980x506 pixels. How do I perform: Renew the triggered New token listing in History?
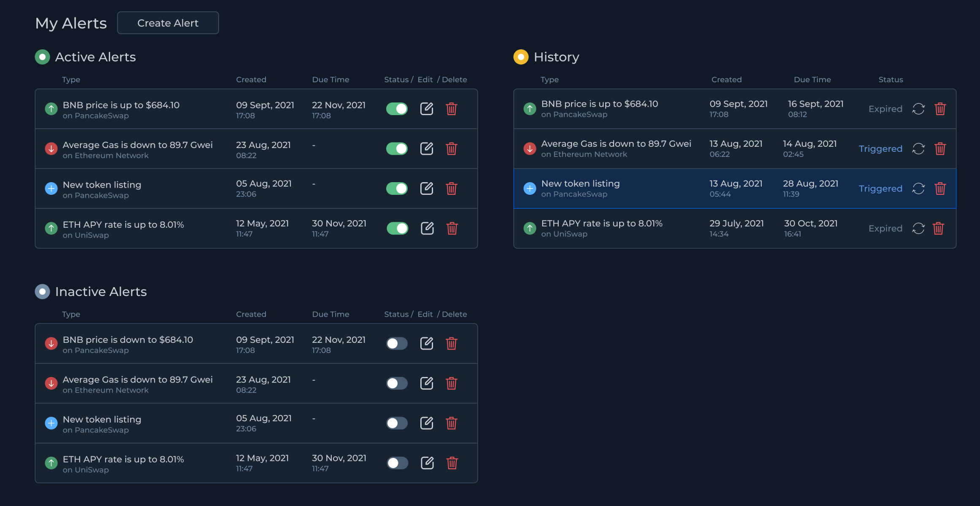918,188
